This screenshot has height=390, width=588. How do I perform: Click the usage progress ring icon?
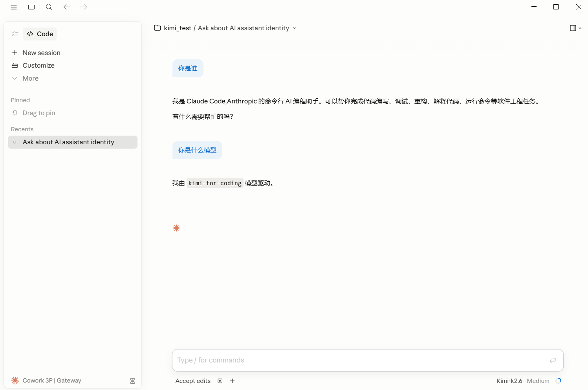pos(559,381)
